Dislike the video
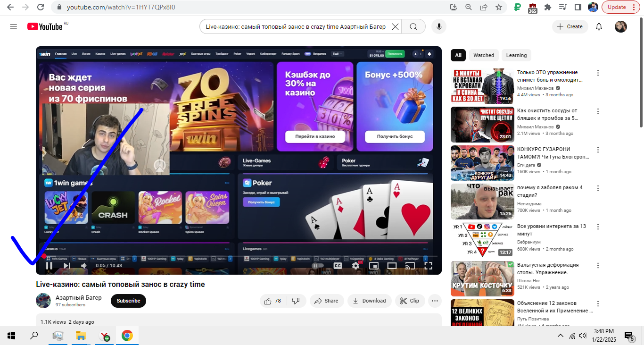Viewport: 644px width, 345px height. point(296,301)
